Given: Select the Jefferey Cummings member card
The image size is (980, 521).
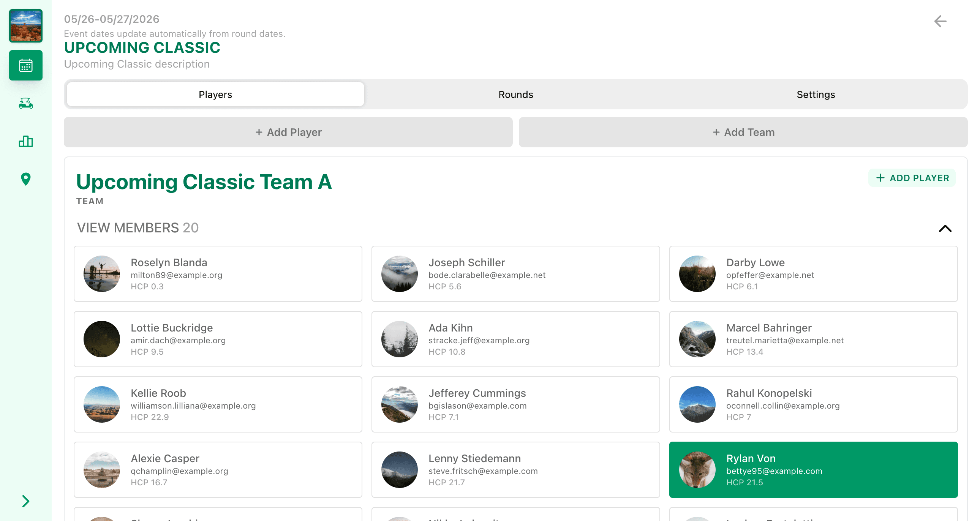Looking at the screenshot, I should point(515,405).
